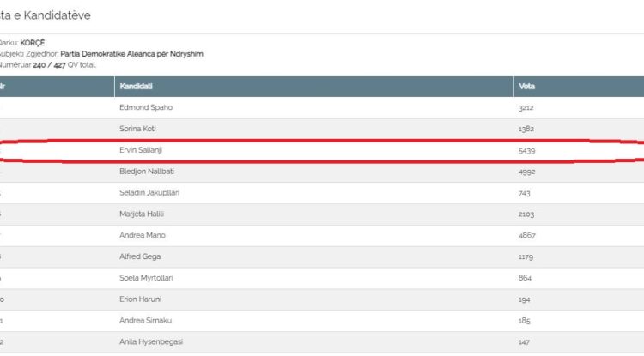Select candidate Andrea Simaku
The width and height of the screenshot is (644, 356).
click(x=141, y=321)
